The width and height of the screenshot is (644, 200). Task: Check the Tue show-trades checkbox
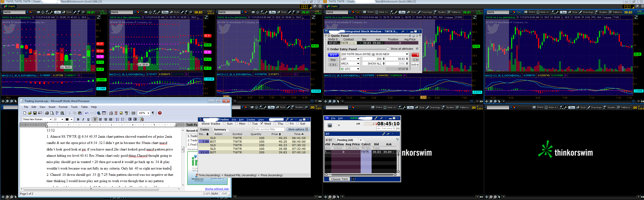click(x=249, y=123)
